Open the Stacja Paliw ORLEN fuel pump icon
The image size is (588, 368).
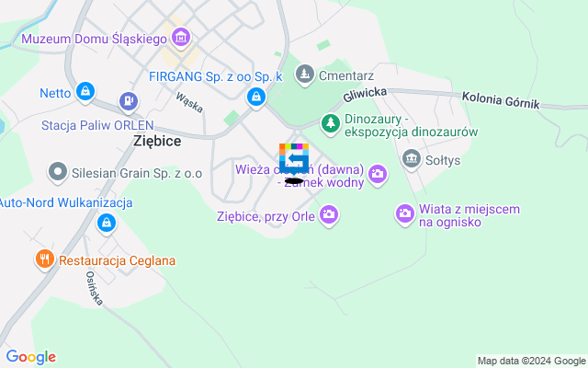click(x=129, y=102)
